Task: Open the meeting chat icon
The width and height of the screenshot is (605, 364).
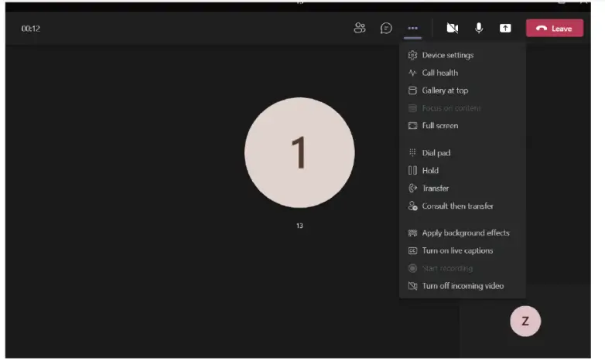Action: (386, 28)
